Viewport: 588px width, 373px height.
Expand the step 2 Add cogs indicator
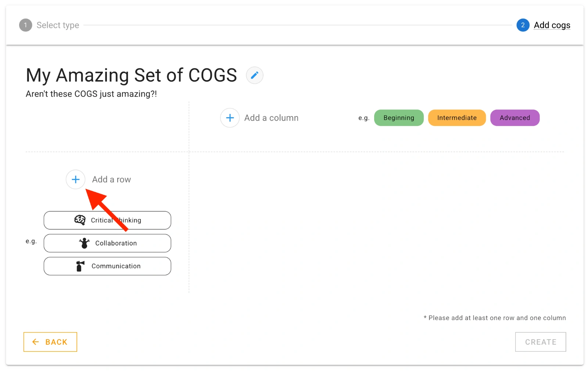pos(523,25)
